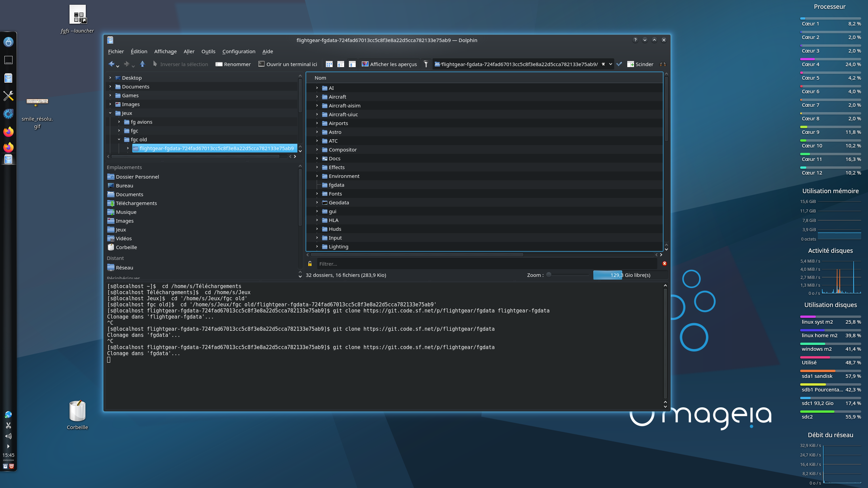Clear location bar text with X icon
The height and width of the screenshot is (488, 868).
pos(603,64)
